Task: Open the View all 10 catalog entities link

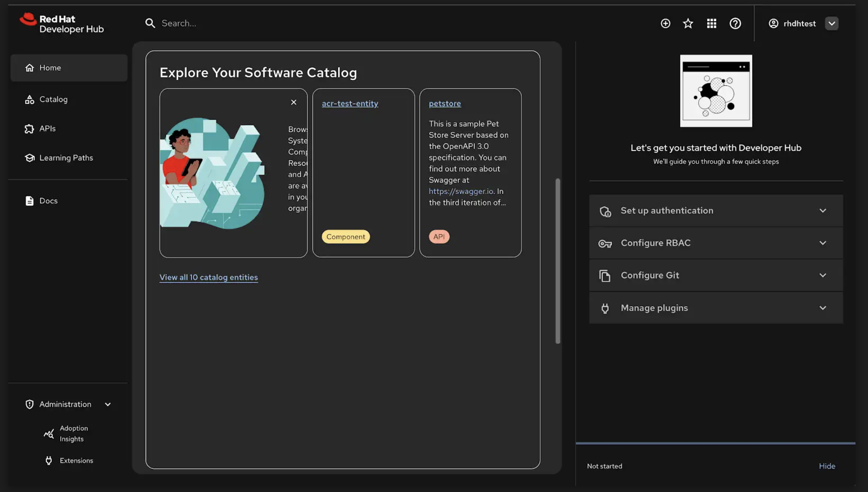Action: [208, 277]
